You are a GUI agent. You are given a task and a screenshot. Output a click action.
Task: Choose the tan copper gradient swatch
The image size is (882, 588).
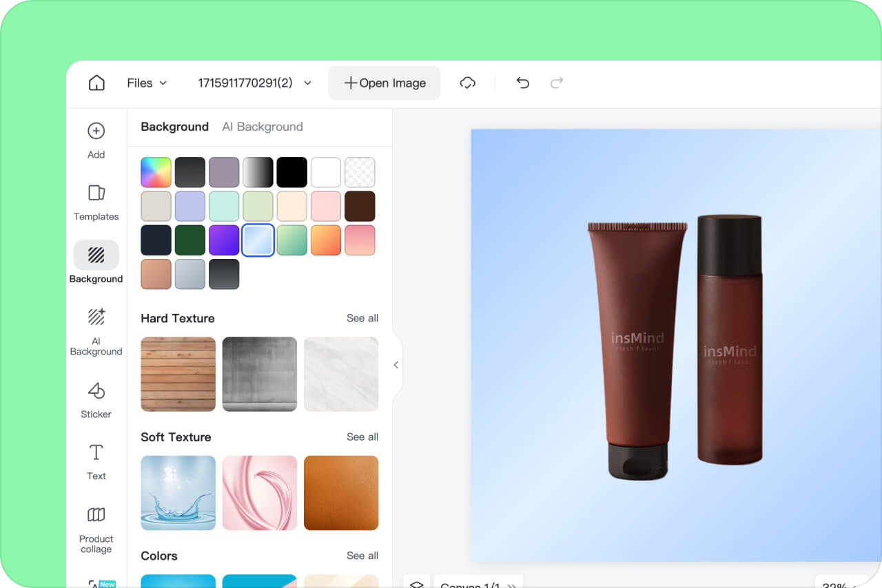tap(156, 274)
